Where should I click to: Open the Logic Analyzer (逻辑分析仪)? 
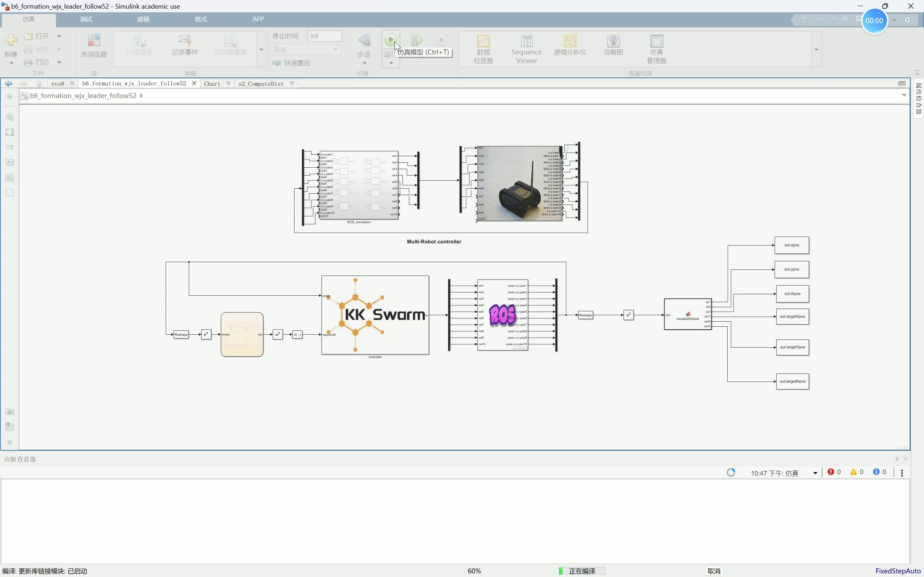(x=570, y=45)
